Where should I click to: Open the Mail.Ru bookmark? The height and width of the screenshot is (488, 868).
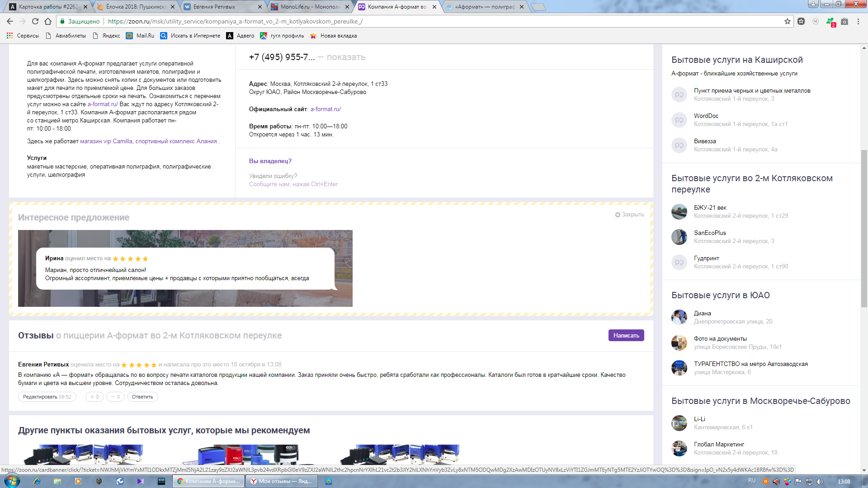tap(140, 36)
